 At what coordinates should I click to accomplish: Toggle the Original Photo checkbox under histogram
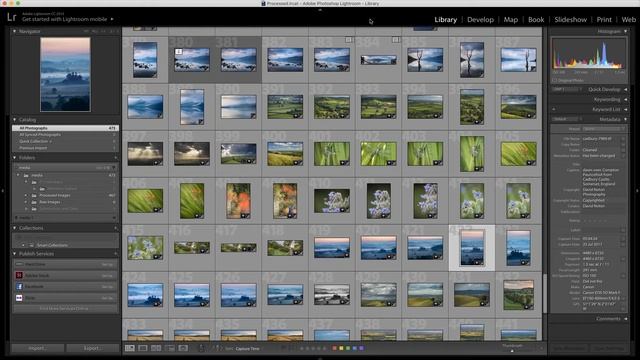click(x=554, y=80)
